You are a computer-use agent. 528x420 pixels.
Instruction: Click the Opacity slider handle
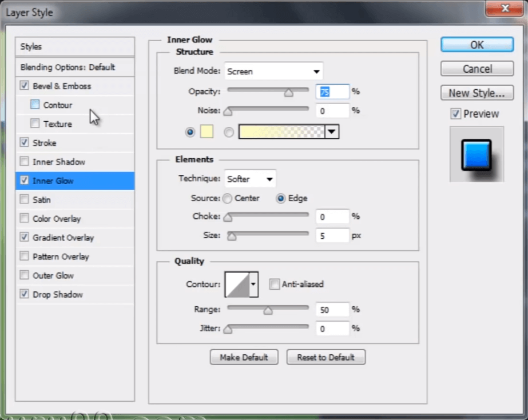pyautogui.click(x=289, y=92)
